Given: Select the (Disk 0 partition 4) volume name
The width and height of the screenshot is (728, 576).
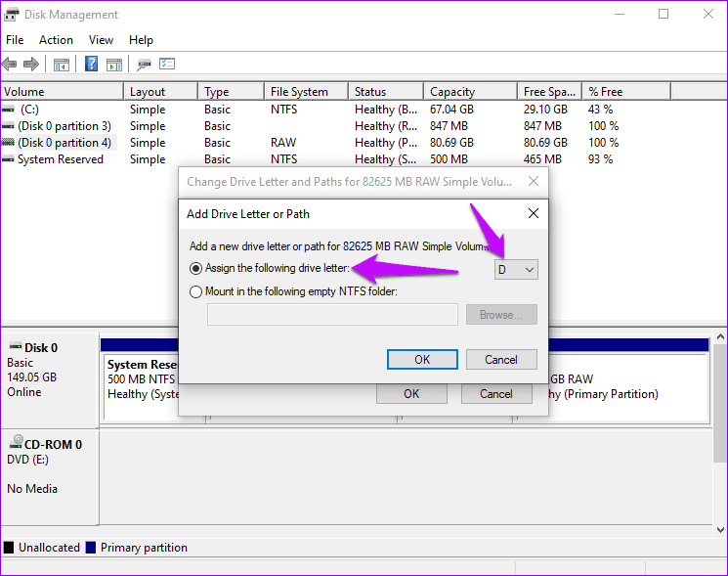Looking at the screenshot, I should pos(64,143).
